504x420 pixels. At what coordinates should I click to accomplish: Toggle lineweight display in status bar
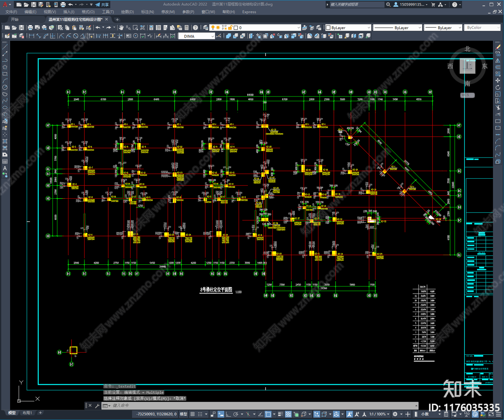pos(280,414)
